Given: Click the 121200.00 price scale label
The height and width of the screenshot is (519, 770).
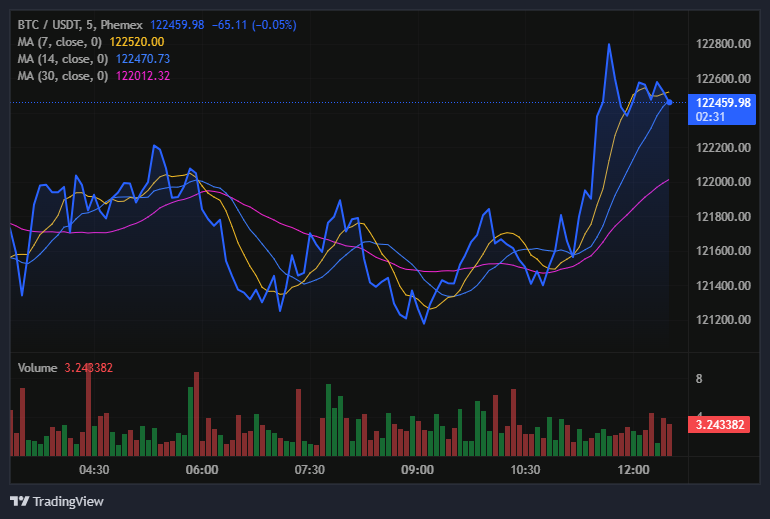Looking at the screenshot, I should pyautogui.click(x=723, y=320).
